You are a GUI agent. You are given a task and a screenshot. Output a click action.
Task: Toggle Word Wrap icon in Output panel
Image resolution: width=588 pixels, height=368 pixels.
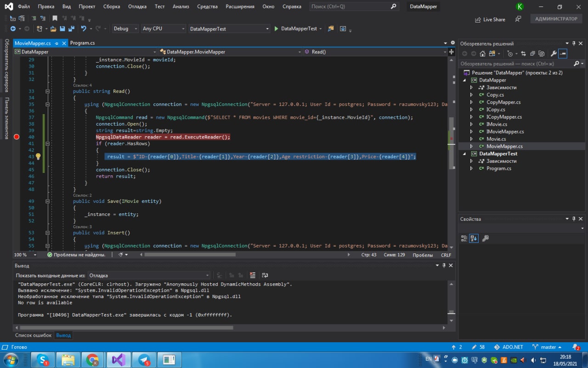tap(265, 275)
